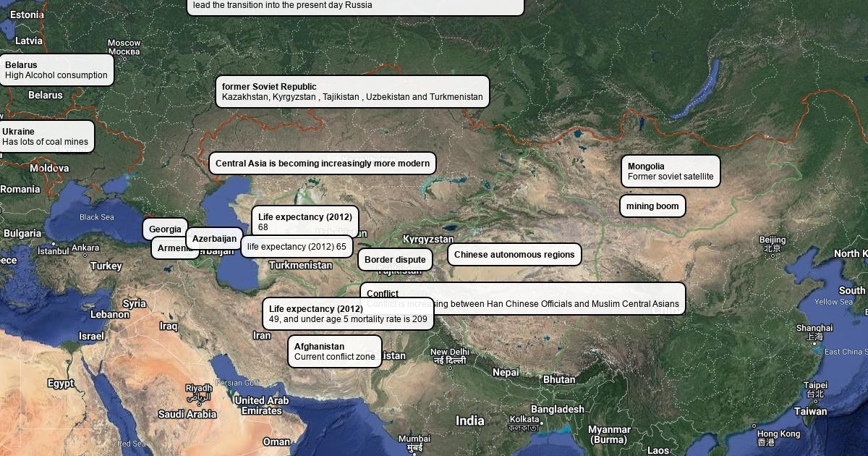This screenshot has width=868, height=456.
Task: Open the Ukraine coal mines annotation
Action: coord(47,137)
